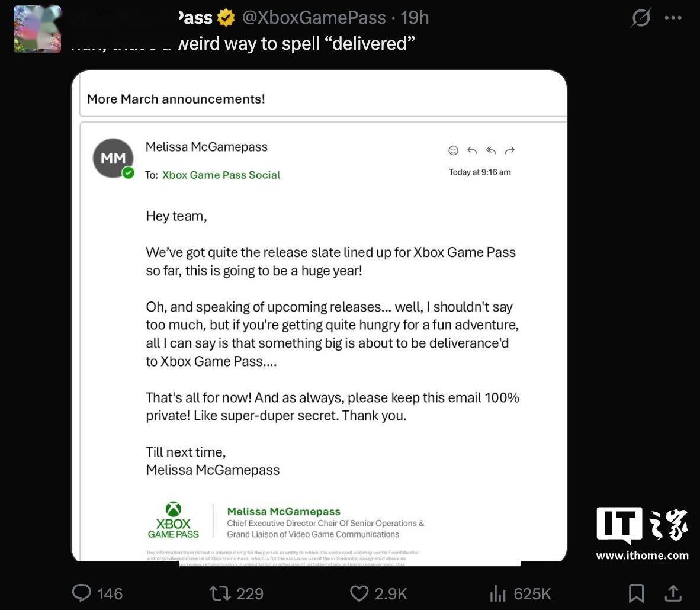Click the 19h timestamp link
This screenshot has width=700, height=610.
(x=415, y=18)
